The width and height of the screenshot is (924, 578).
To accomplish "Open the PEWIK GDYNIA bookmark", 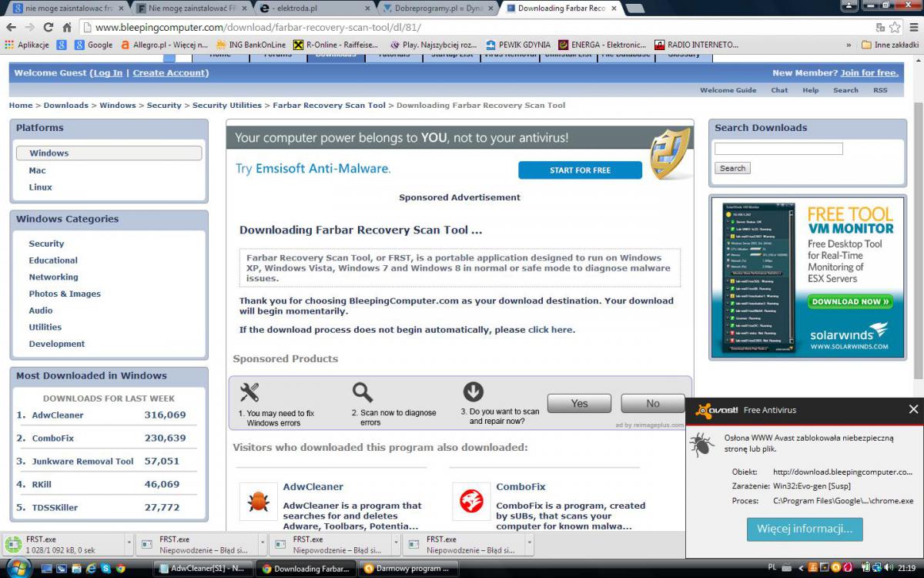I will coord(517,45).
